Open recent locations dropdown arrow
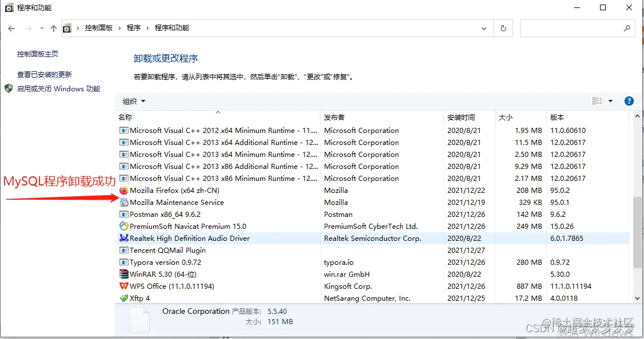The width and height of the screenshot is (644, 339). coord(42,29)
